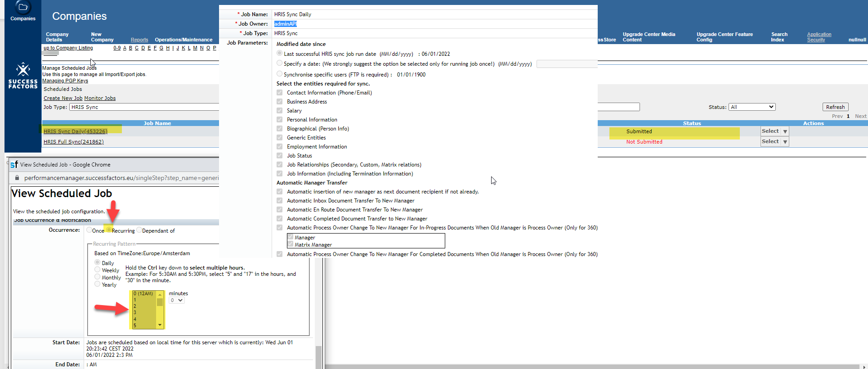Open the Operations/Maintenance menu
This screenshot has height=369, width=868.
click(183, 40)
